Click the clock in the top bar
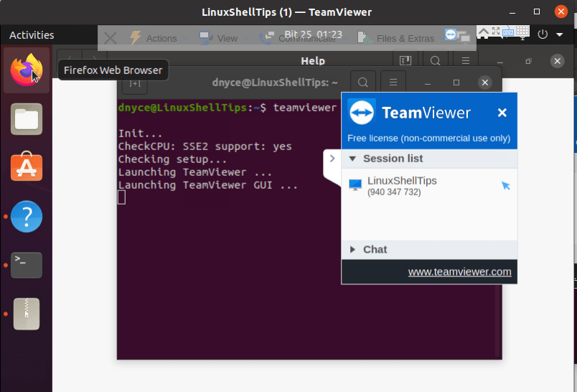 click(x=313, y=34)
